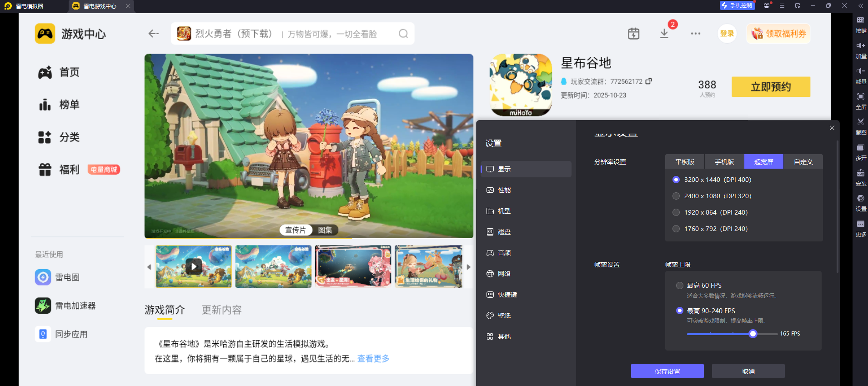Open emulator 设置 from right sidebar
This screenshot has width=868, height=386.
(861, 203)
